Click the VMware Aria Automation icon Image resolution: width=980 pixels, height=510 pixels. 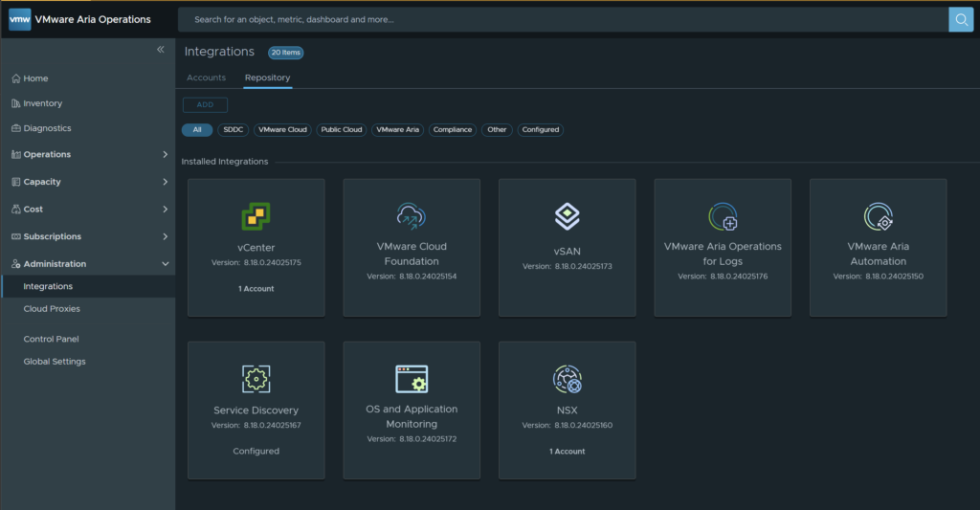tap(879, 217)
